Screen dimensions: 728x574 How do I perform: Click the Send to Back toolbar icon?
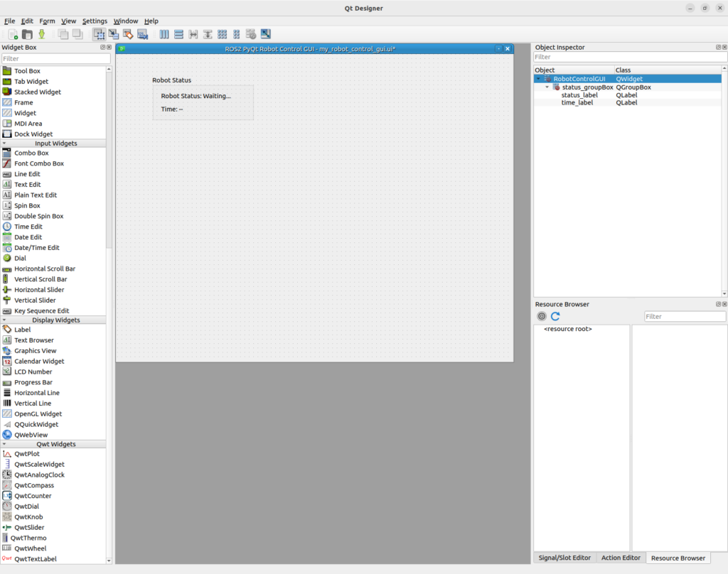coord(63,34)
